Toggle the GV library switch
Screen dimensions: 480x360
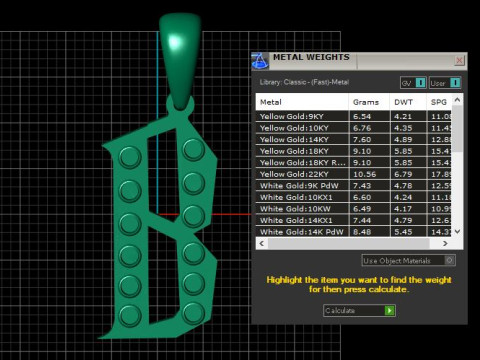[x=413, y=83]
